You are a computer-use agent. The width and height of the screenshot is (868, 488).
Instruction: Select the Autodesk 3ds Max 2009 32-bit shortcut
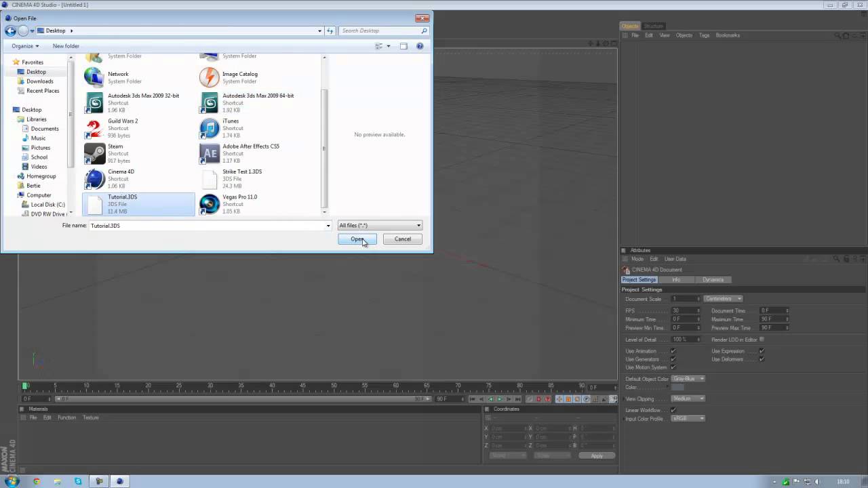[x=138, y=102]
